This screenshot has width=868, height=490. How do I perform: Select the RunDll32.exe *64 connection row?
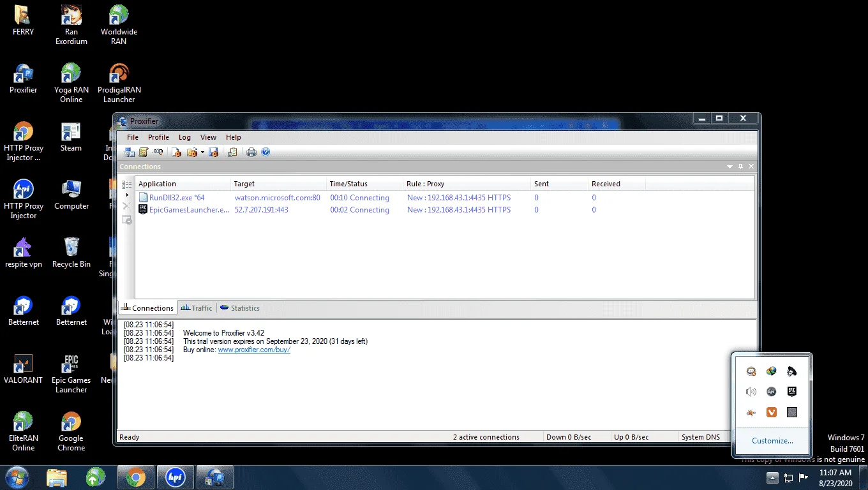tap(445, 198)
